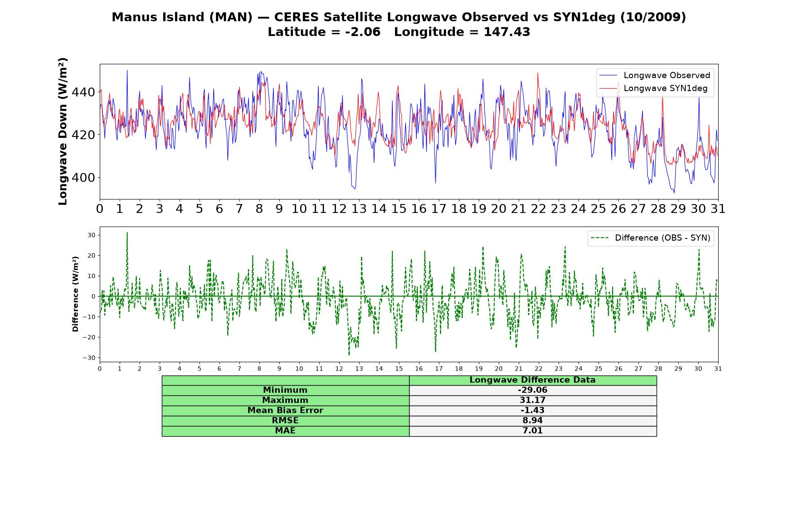This screenshot has height=532, width=798.
Task: Click the Longwave Difference Data header cell
Action: [533, 380]
